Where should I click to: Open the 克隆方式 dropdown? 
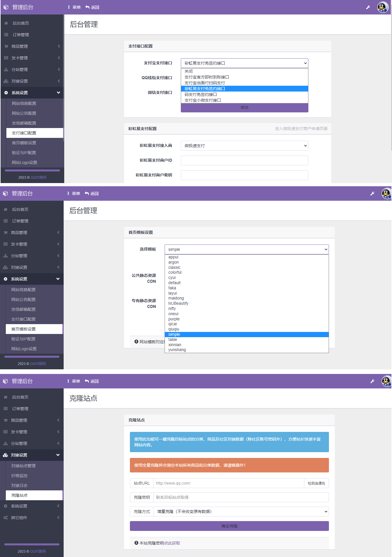point(241,512)
